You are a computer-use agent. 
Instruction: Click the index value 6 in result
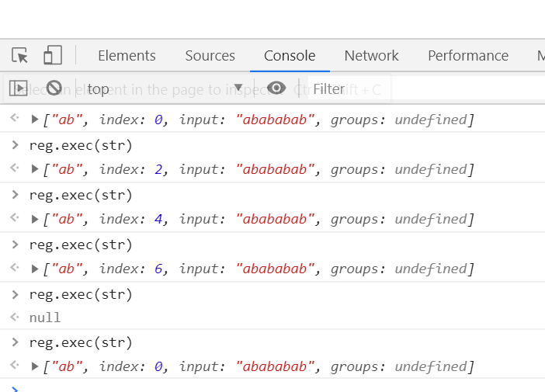coord(158,269)
